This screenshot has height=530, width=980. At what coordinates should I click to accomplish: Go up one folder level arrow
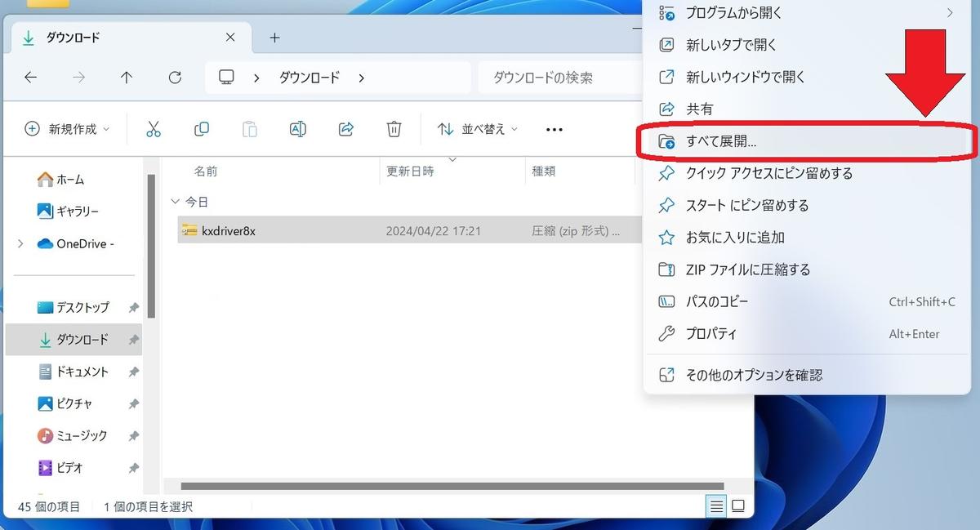click(x=127, y=78)
